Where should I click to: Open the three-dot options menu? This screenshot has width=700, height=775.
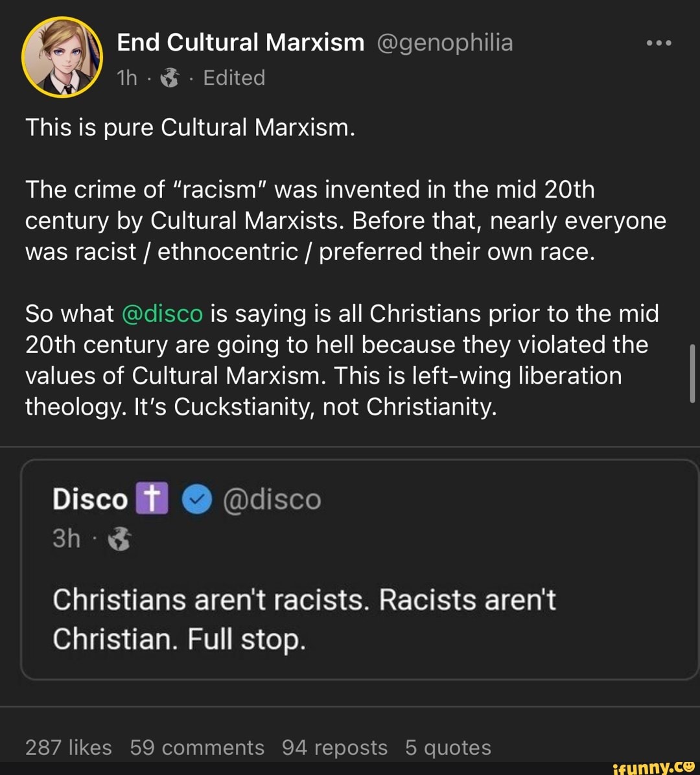[660, 42]
